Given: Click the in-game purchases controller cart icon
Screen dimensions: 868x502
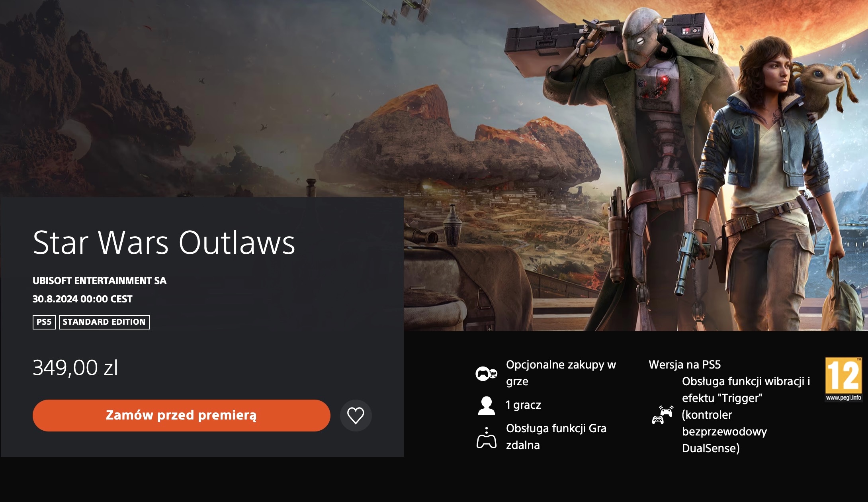Looking at the screenshot, I should point(486,373).
